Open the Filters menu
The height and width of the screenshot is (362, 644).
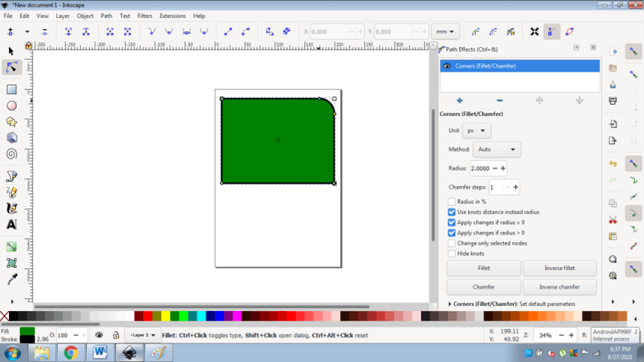pyautogui.click(x=145, y=16)
